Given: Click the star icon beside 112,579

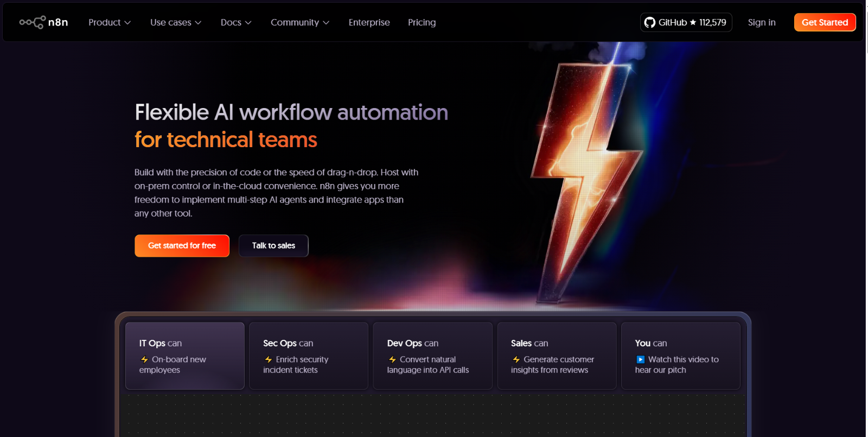Looking at the screenshot, I should pyautogui.click(x=693, y=22).
